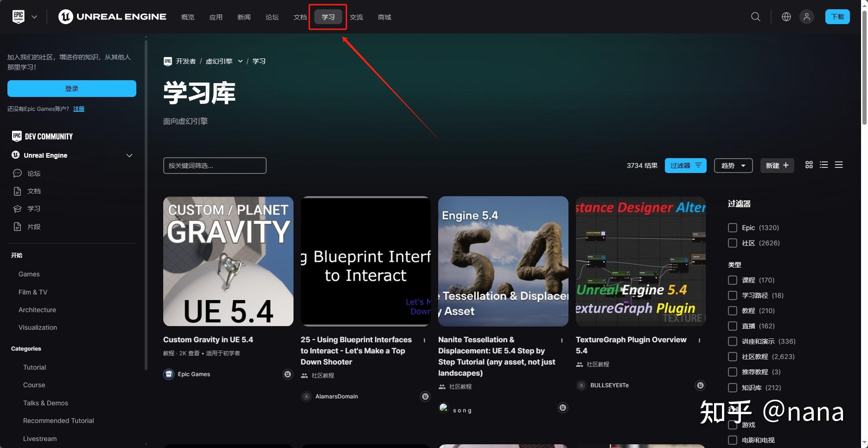The width and height of the screenshot is (868, 448).
Task: Check the Epic (1320) filter checkbox
Action: tap(733, 228)
